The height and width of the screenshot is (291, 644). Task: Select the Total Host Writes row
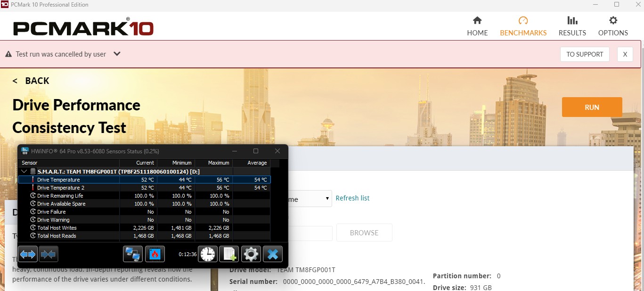tap(144, 228)
